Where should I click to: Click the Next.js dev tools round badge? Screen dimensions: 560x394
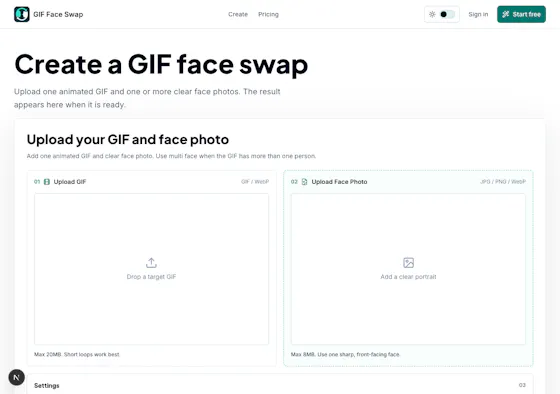pyautogui.click(x=16, y=377)
